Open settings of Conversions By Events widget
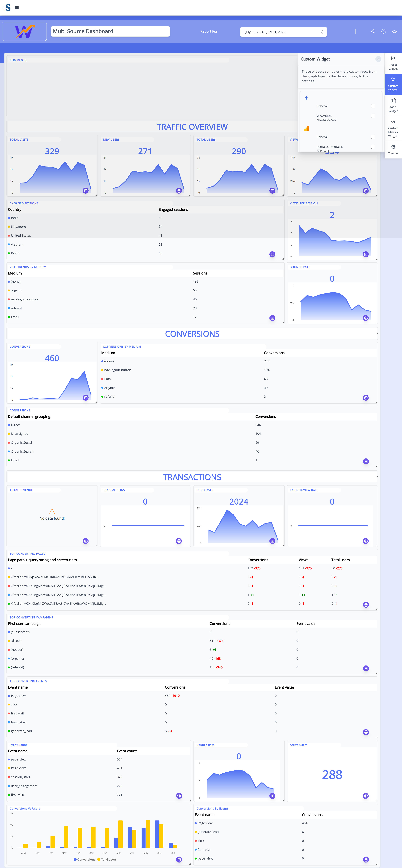402x868 pixels. point(366,860)
